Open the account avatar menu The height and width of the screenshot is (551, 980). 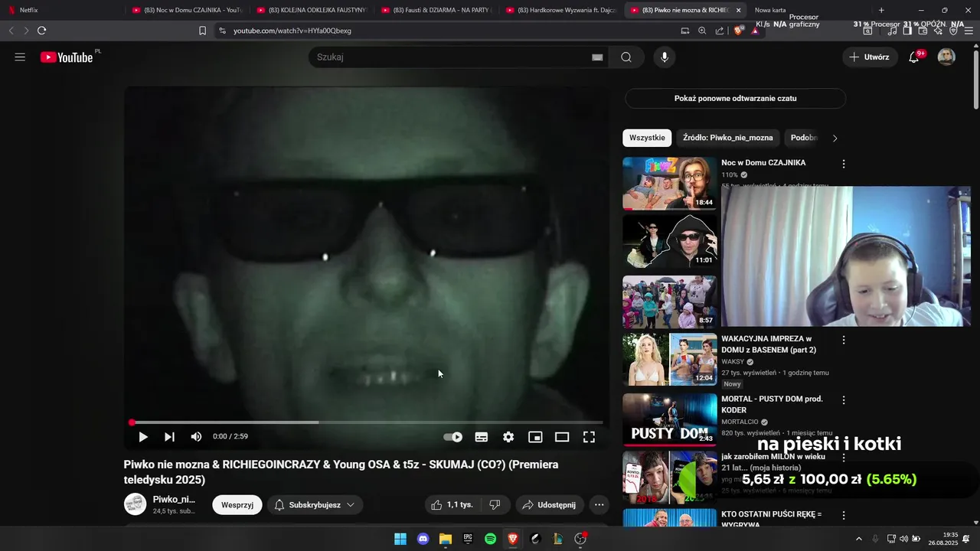click(x=946, y=57)
